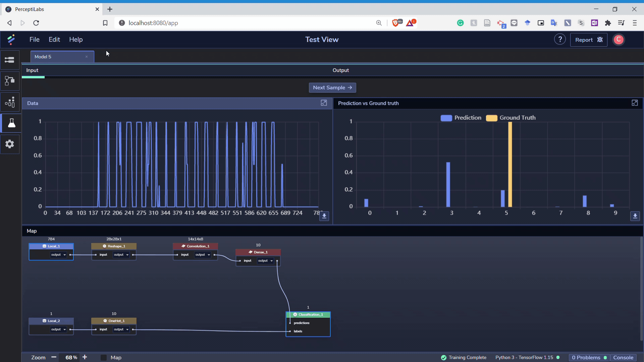644x362 pixels.
Task: Expand Prediction vs Ground truth chart
Action: pyautogui.click(x=634, y=103)
